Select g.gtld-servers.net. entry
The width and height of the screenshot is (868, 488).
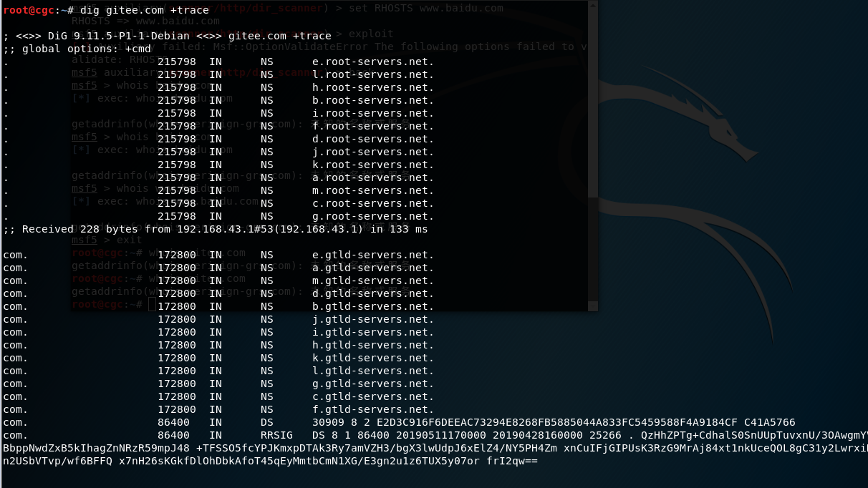pos(373,384)
